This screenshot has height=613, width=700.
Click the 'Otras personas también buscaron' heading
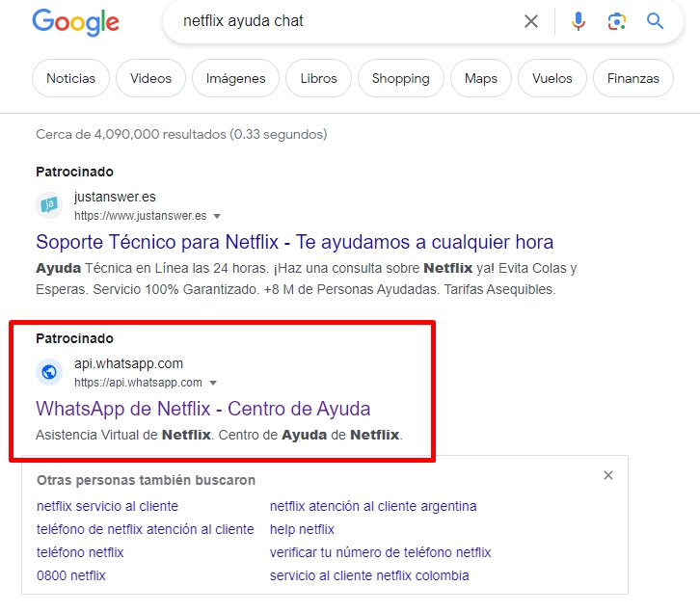146,481
